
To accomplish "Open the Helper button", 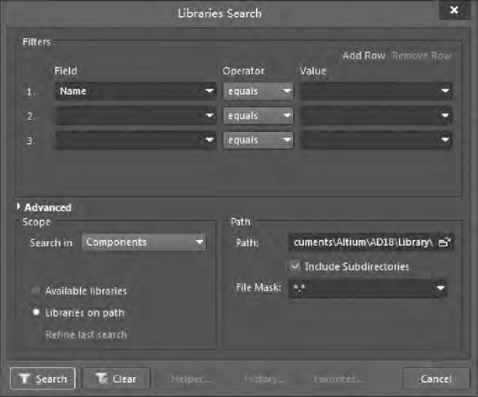I will 191,379.
